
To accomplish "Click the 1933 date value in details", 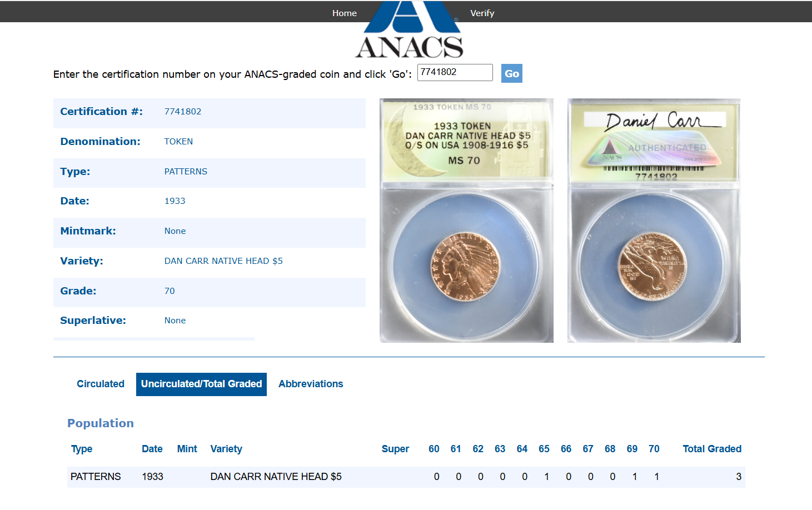I will point(175,201).
